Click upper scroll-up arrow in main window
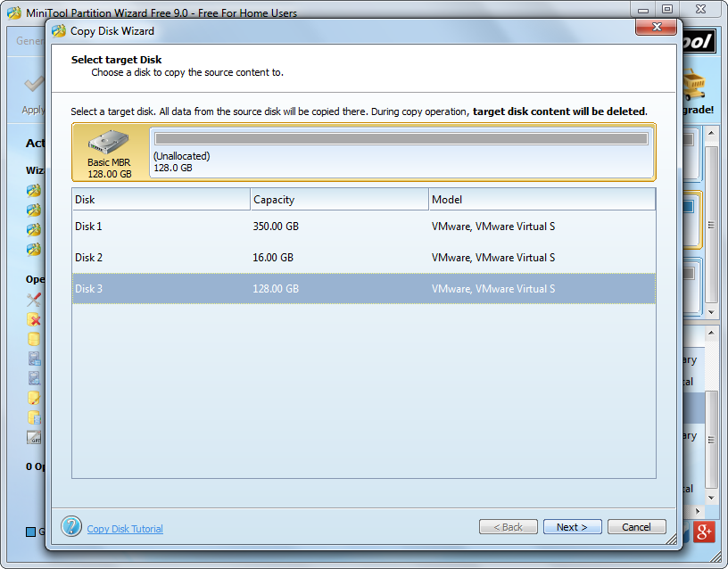 711,134
